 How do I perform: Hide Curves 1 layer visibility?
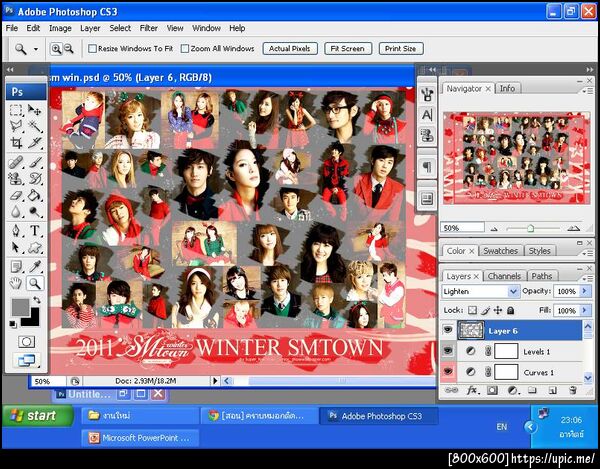(x=447, y=372)
